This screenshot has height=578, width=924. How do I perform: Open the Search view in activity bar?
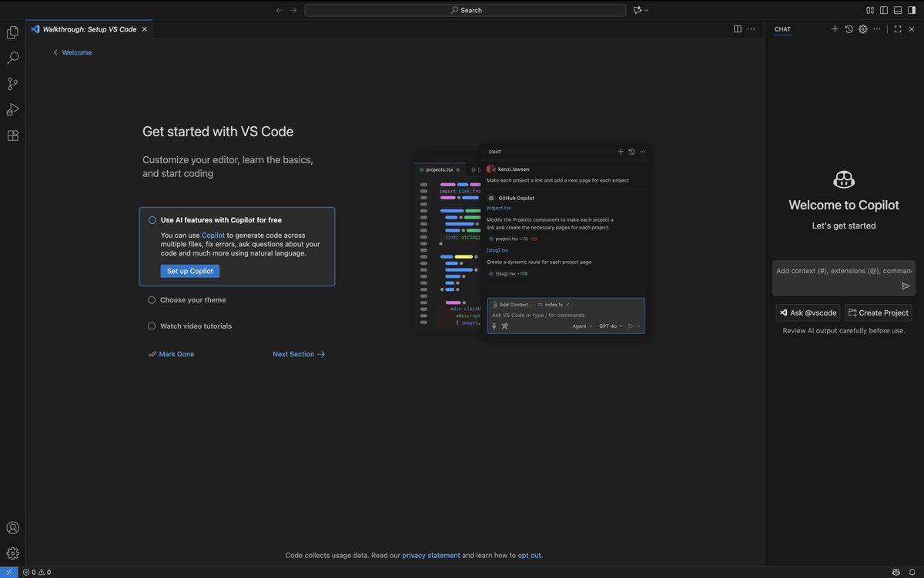(12, 58)
